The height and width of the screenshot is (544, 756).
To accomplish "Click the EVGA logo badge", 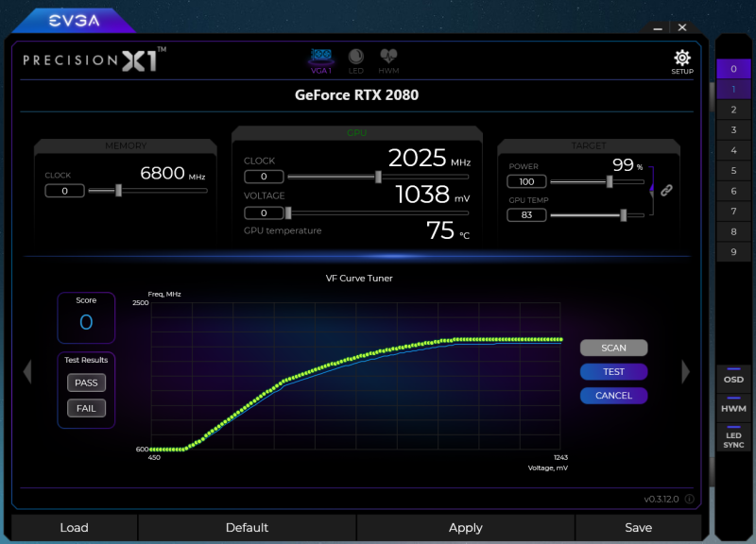I will (74, 20).
